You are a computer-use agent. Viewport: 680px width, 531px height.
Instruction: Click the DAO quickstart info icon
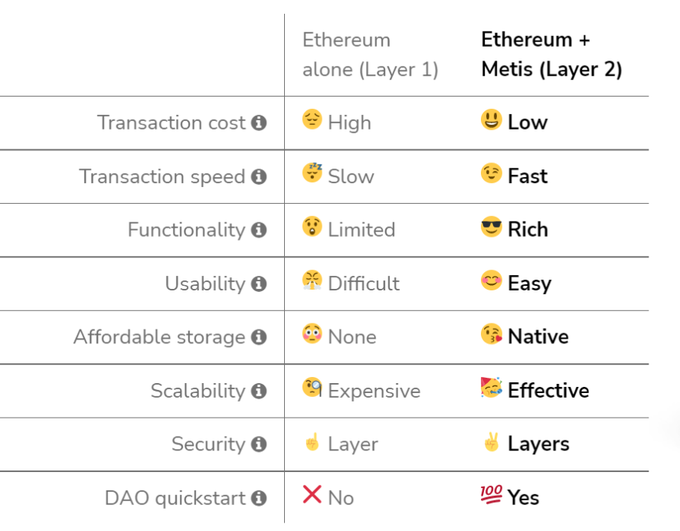point(259,498)
